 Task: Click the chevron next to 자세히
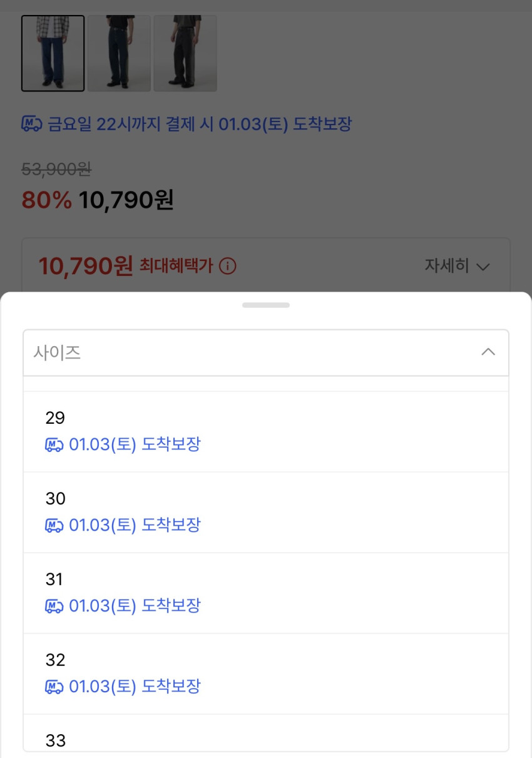483,267
